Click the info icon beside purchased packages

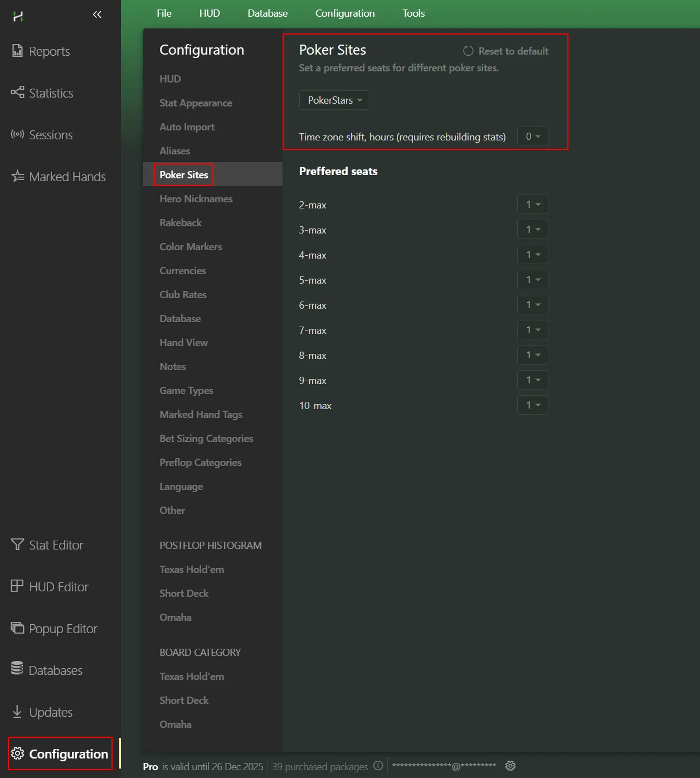coord(378,766)
